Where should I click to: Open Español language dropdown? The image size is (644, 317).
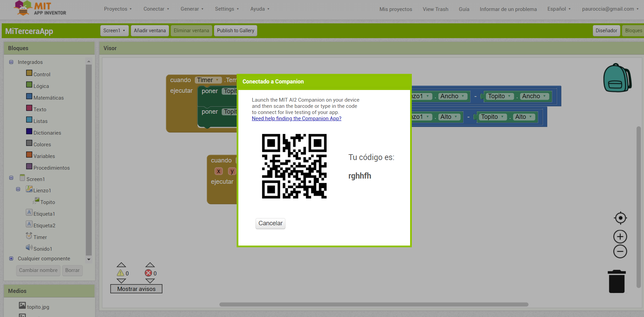(559, 9)
